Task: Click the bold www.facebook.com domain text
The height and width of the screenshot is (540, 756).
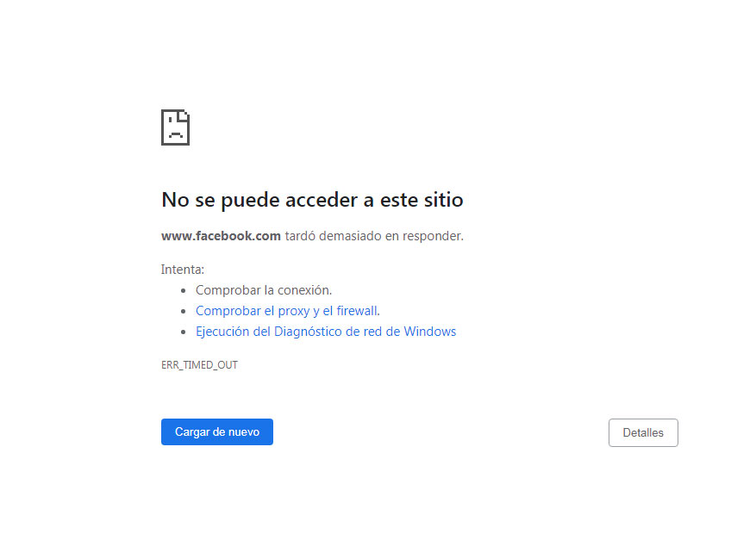Action: pyautogui.click(x=221, y=236)
